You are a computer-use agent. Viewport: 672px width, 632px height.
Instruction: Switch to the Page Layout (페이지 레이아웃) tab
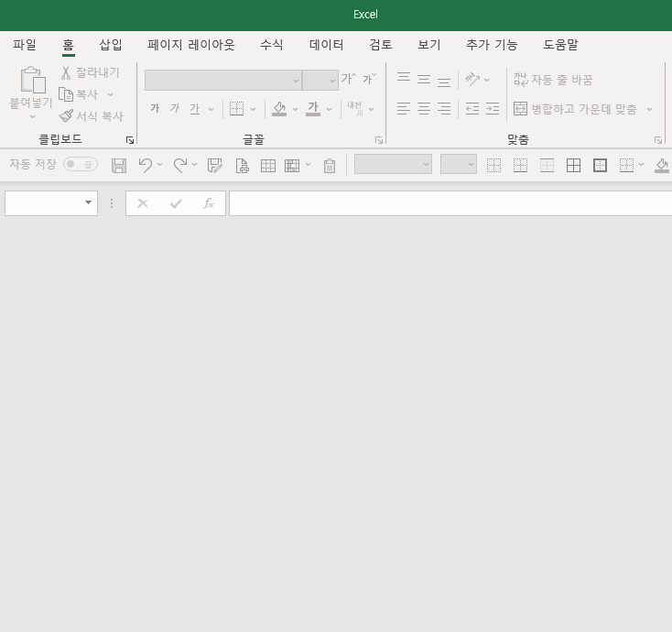pos(191,45)
